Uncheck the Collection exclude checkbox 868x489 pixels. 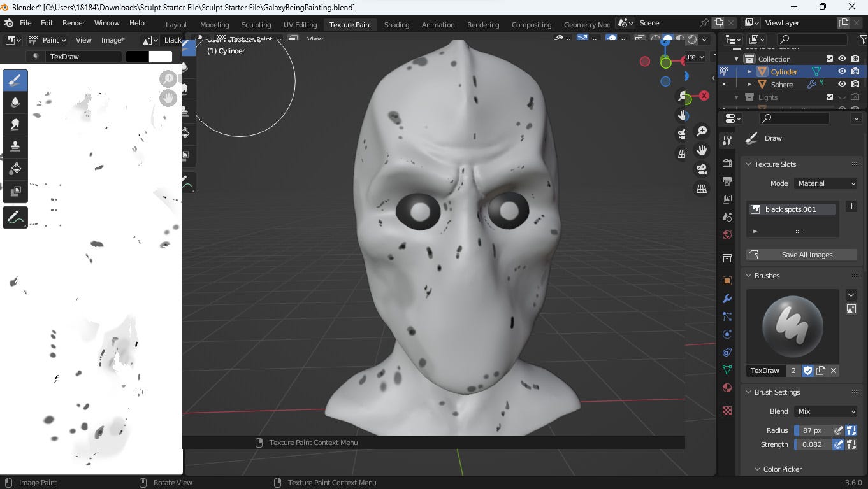click(x=830, y=59)
